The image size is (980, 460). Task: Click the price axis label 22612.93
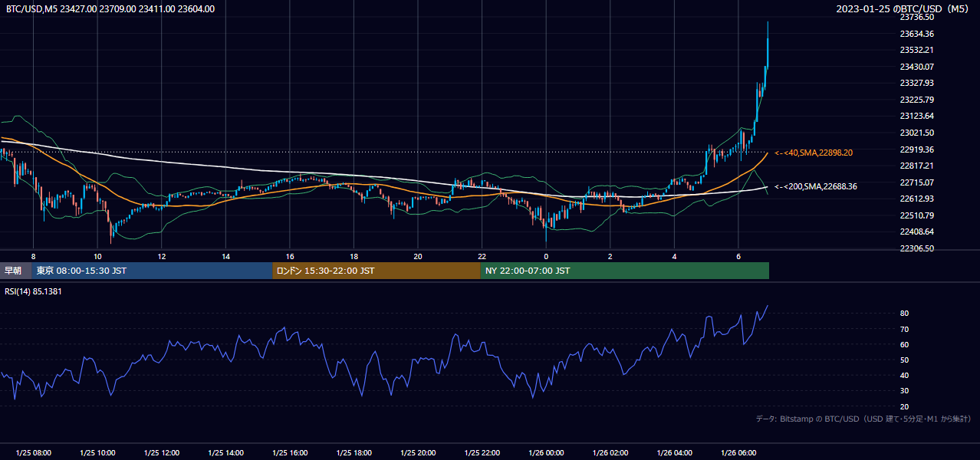pos(916,199)
